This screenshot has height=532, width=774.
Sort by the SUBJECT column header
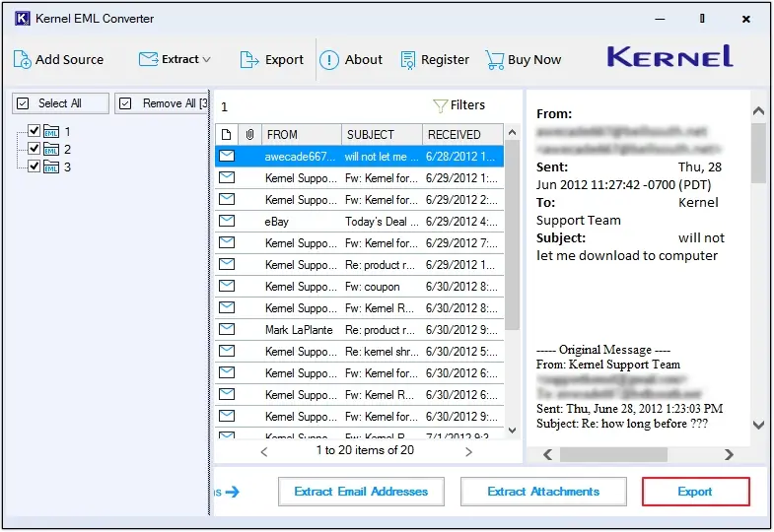tap(382, 135)
